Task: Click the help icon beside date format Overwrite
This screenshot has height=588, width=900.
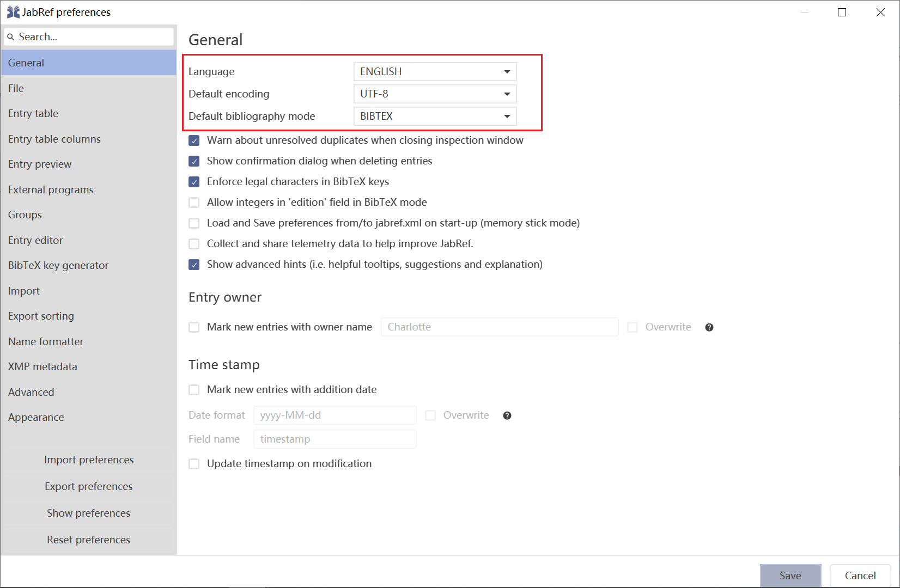Action: coord(507,415)
